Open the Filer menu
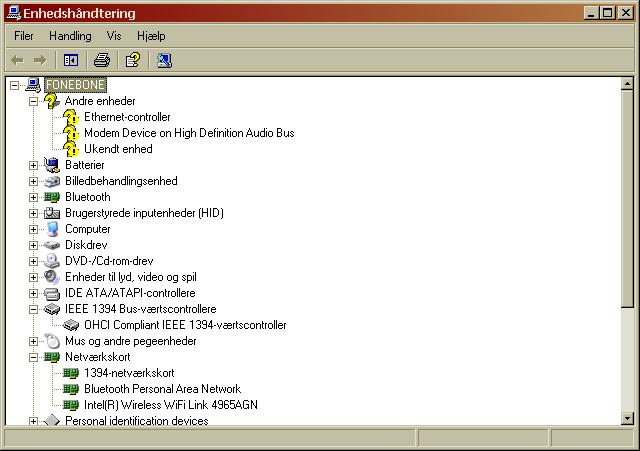 [24, 36]
